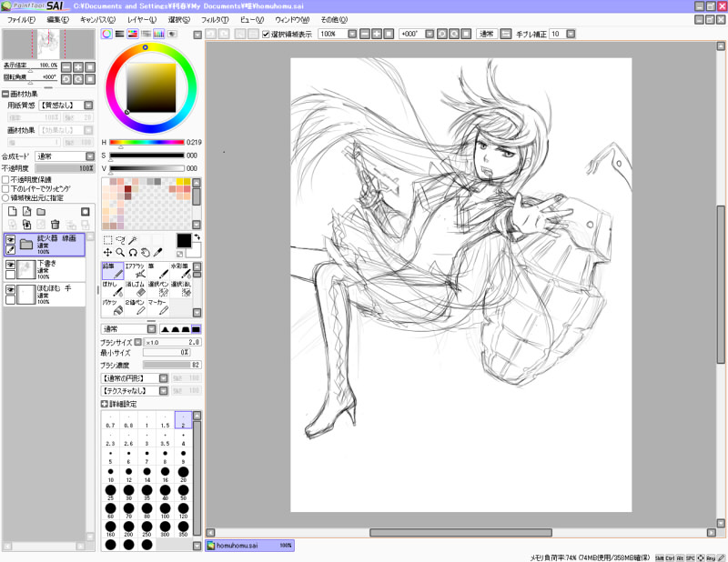Choose brush size 20 preset
The height and width of the screenshot is (562, 728).
[x=184, y=475]
